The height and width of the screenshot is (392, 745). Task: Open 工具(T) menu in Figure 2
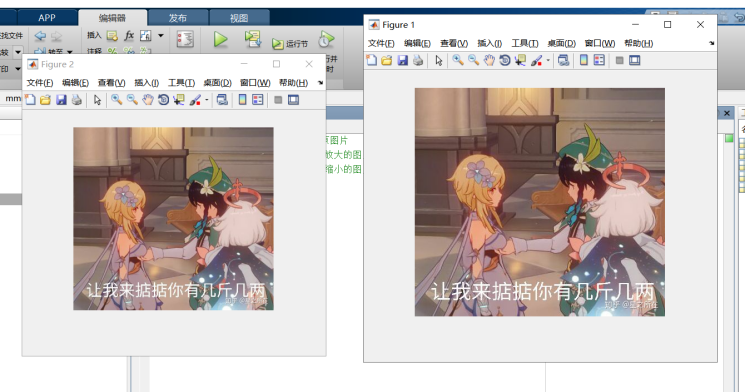(x=181, y=83)
